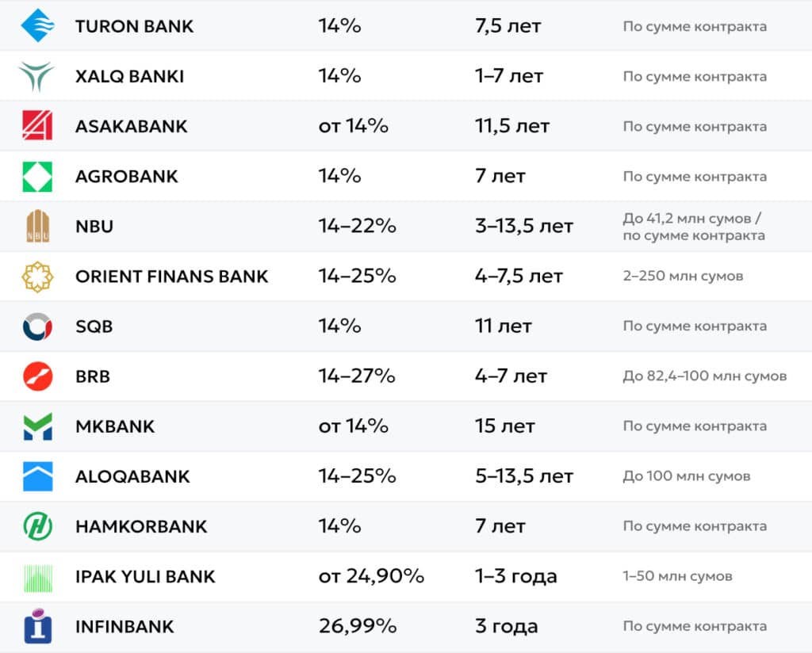Select the NBU 14–22% rate cell

358,226
